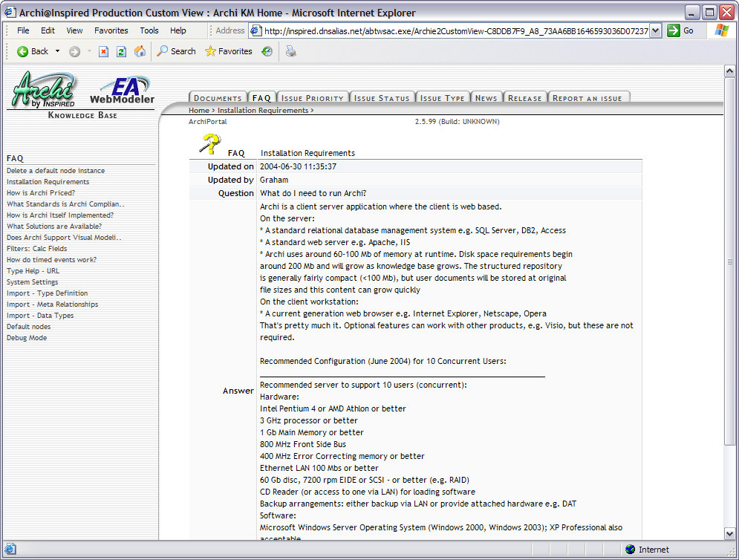Click the Refresh page icon
739x560 pixels.
pos(121,51)
